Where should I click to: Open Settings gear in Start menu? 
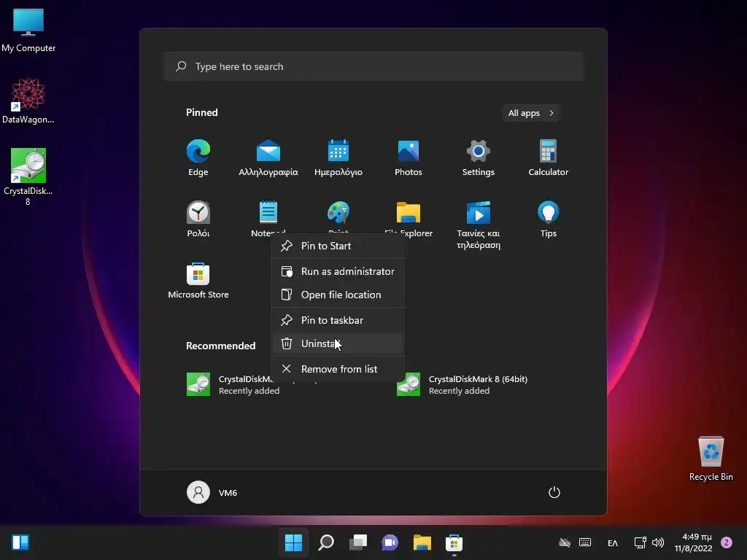479,157
